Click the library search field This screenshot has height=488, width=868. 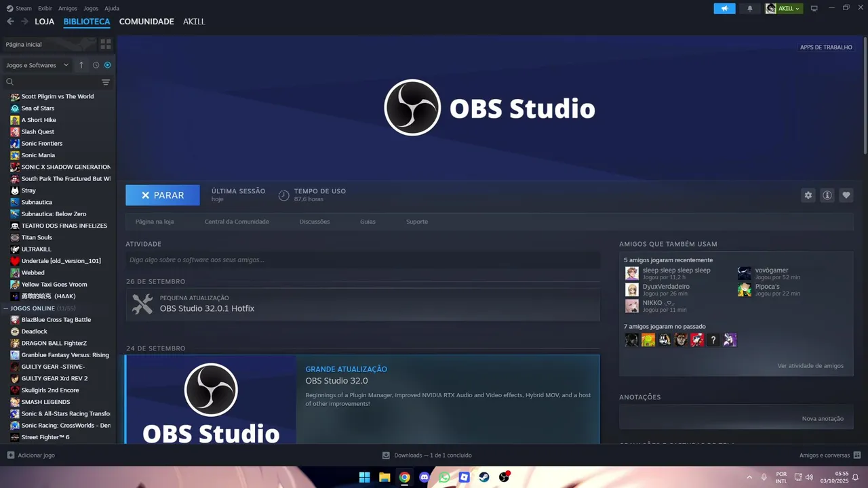point(51,82)
